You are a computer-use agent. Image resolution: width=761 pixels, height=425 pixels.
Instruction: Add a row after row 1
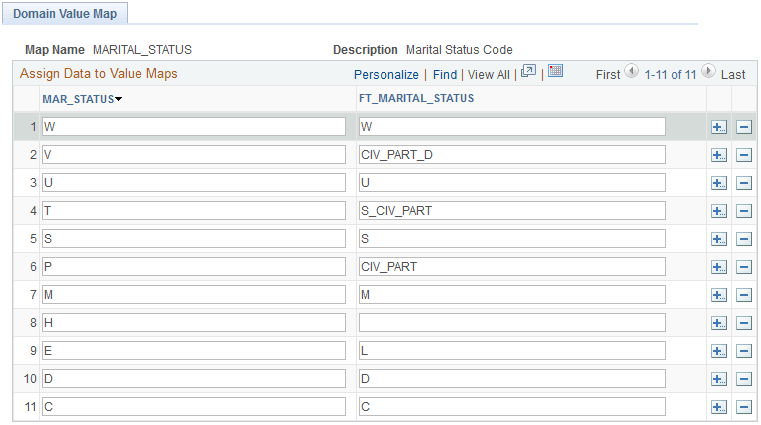719,127
